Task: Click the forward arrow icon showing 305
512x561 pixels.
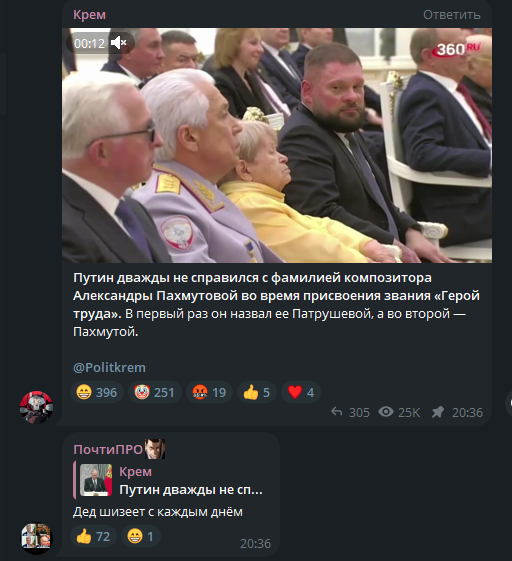Action: 336,412
